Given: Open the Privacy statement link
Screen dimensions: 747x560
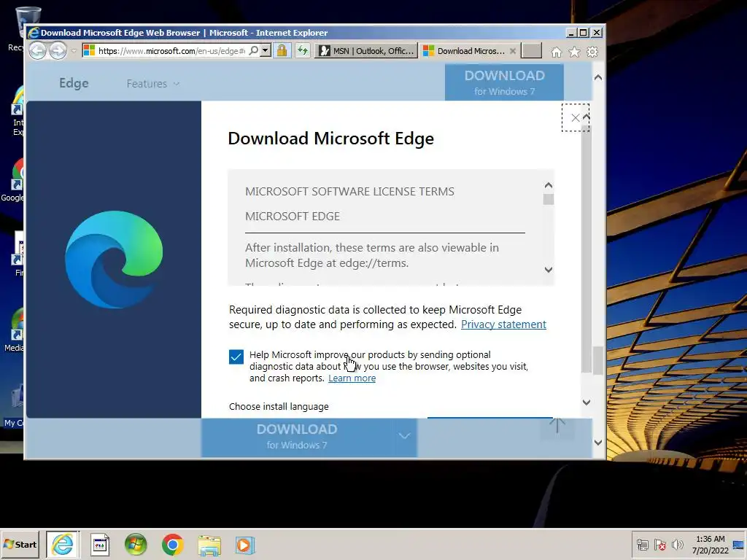Looking at the screenshot, I should 503,324.
